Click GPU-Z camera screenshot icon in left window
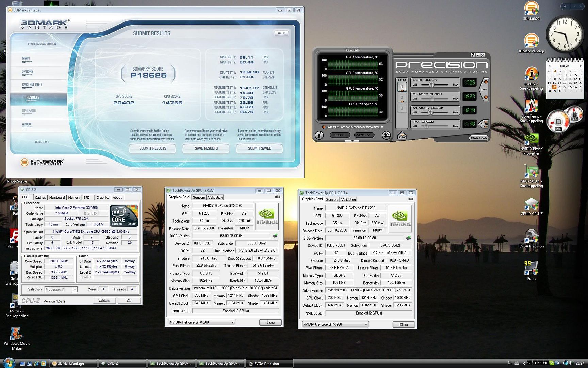 pyautogui.click(x=278, y=197)
